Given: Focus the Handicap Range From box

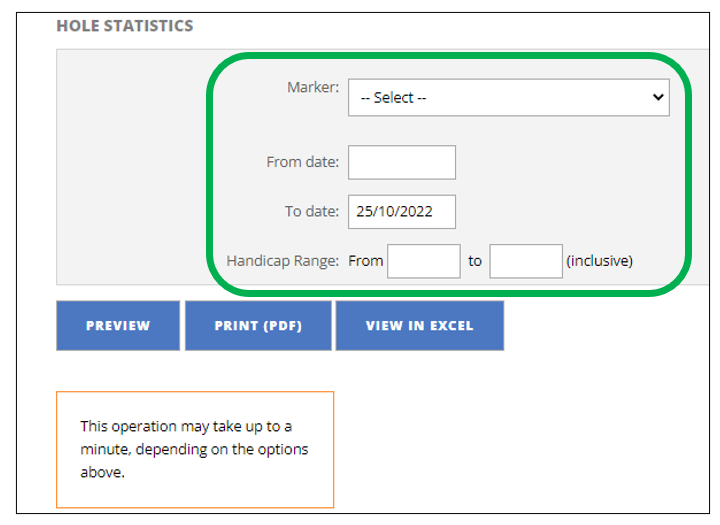Looking at the screenshot, I should coord(423,261).
